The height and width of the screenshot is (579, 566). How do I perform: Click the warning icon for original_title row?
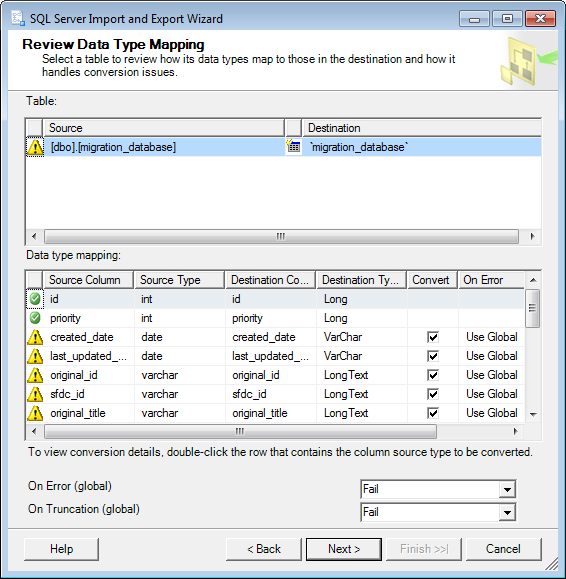coord(35,413)
